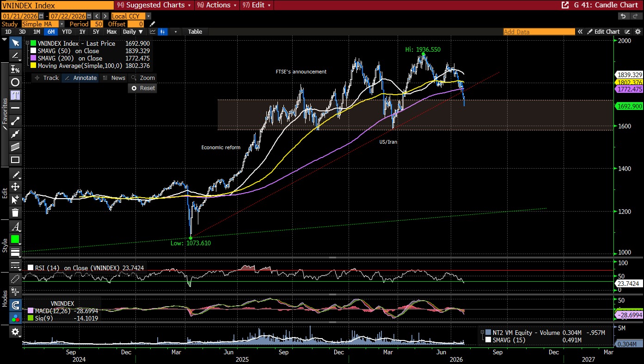Select the 1M time range
Screen dimensions: 644x364
[37, 32]
